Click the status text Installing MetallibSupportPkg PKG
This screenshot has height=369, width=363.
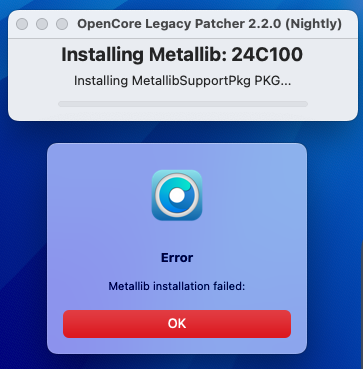182,81
